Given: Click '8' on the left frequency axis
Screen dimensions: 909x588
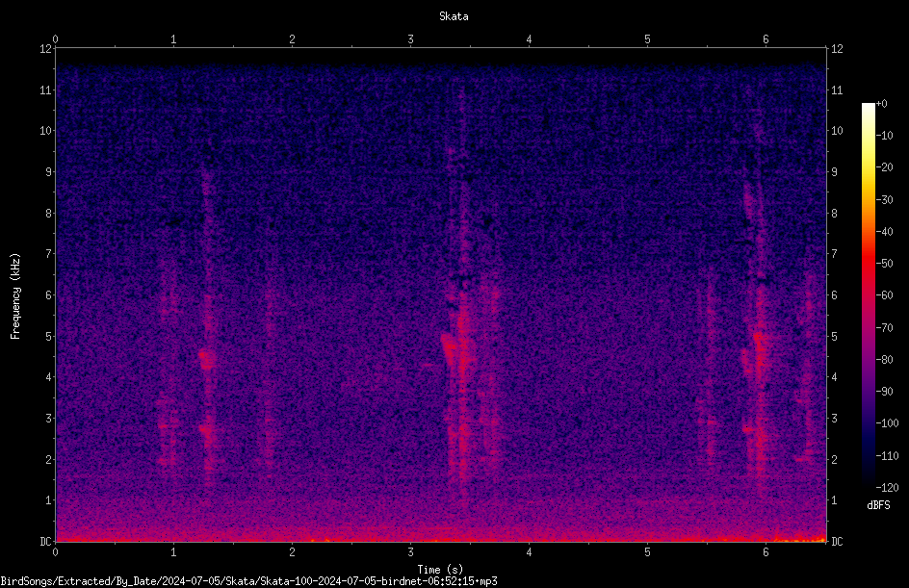Looking at the screenshot, I should [49, 214].
